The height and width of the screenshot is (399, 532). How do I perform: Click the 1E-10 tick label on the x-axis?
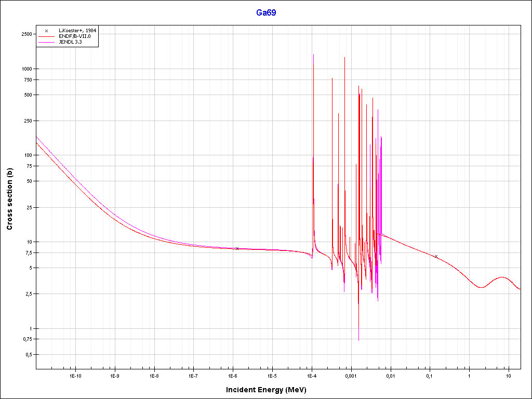75,376
